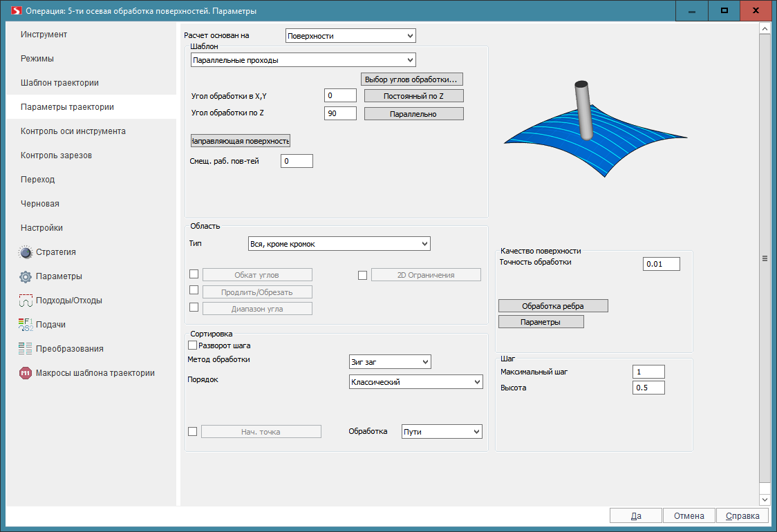Viewport: 777px width, 532px height.
Task: Enable the Диапазон угла checkbox
Action: [194, 307]
